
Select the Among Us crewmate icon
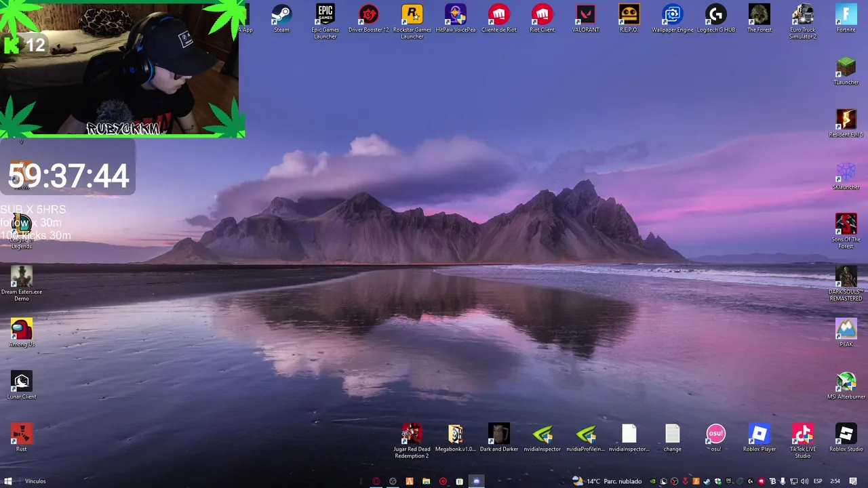(22, 332)
